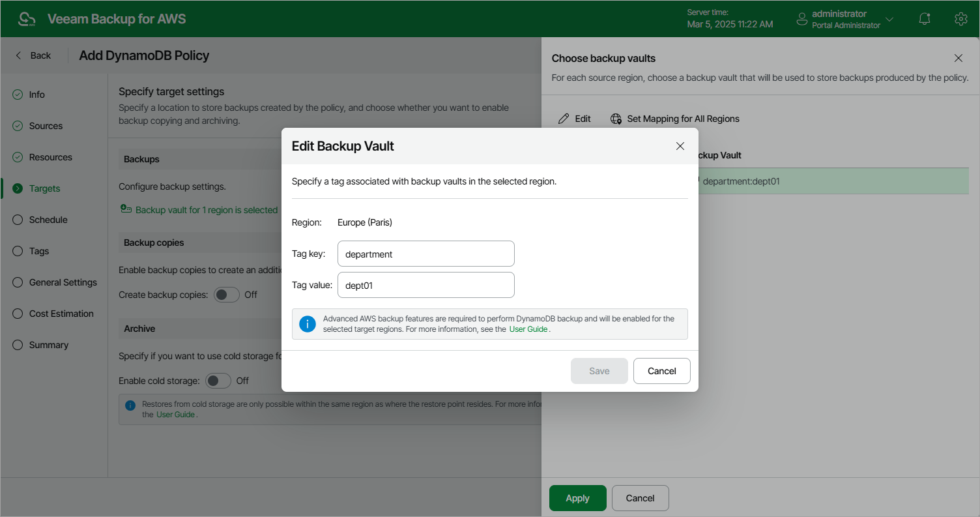
Task: Click the Save button in the dialog
Action: pos(599,371)
